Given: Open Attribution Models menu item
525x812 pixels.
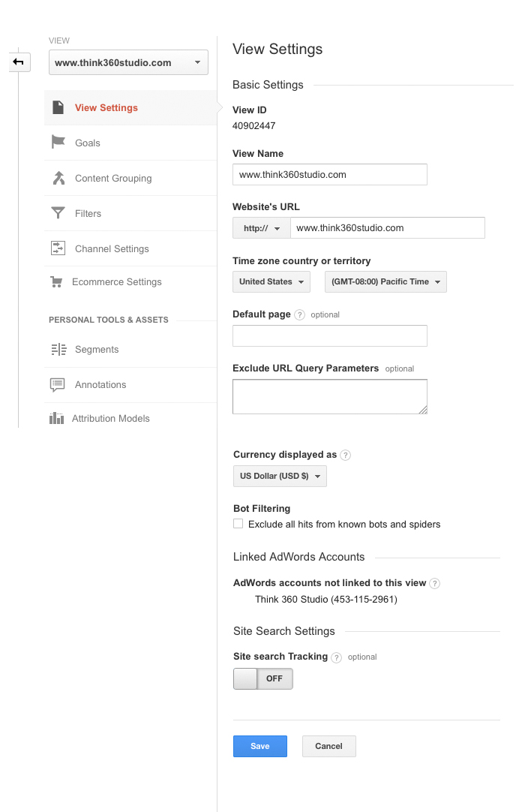Looking at the screenshot, I should coord(130,419).
